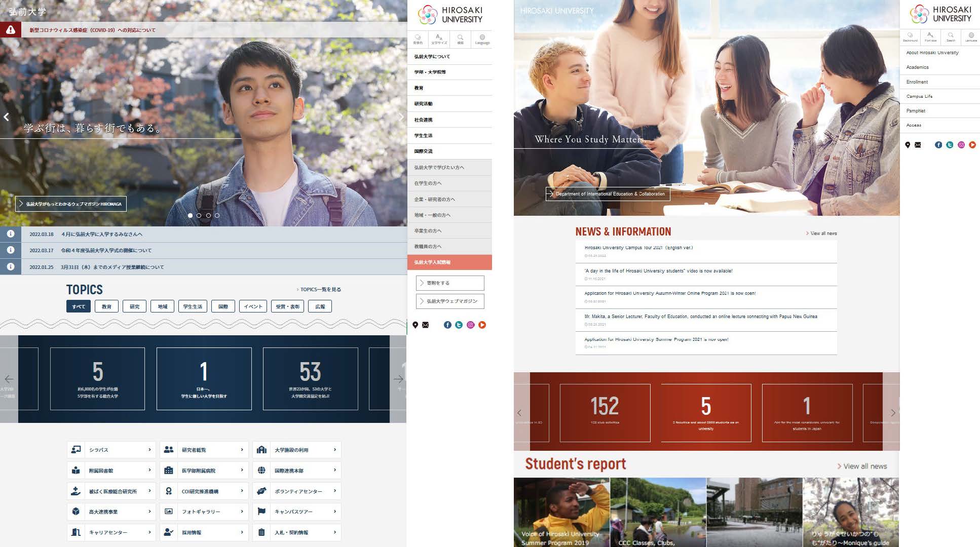Select the 受賞・表彰 topics filter

[x=287, y=306]
